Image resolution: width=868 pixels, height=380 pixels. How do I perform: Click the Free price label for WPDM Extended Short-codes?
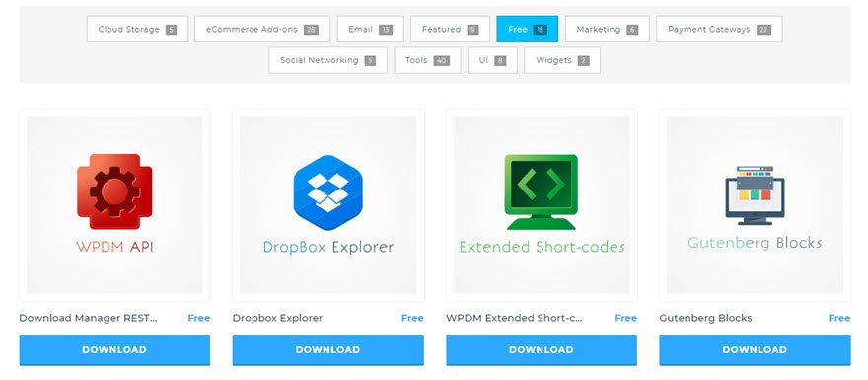click(x=625, y=318)
